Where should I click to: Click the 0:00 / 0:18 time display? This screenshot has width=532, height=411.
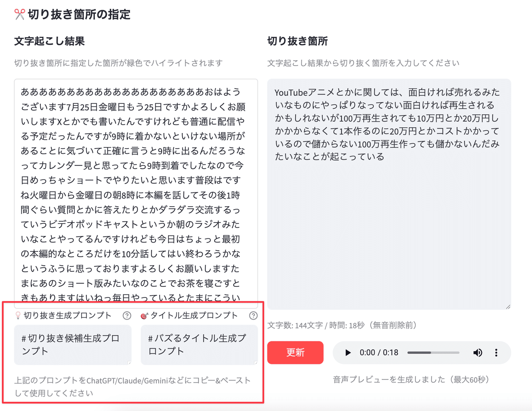click(x=379, y=352)
